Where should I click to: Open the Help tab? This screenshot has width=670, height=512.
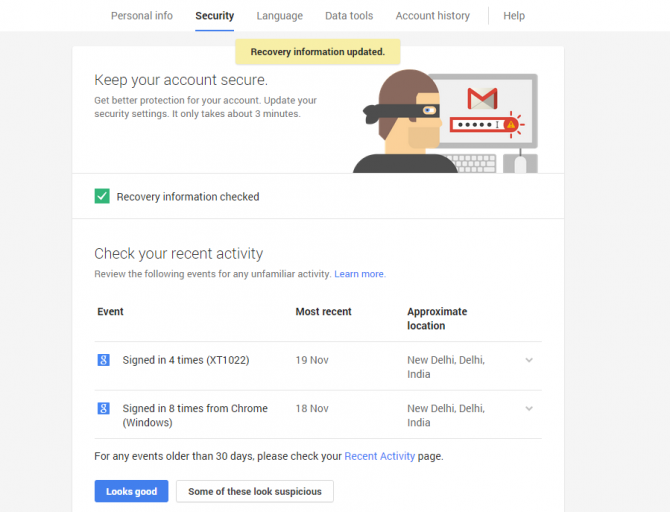(x=514, y=16)
